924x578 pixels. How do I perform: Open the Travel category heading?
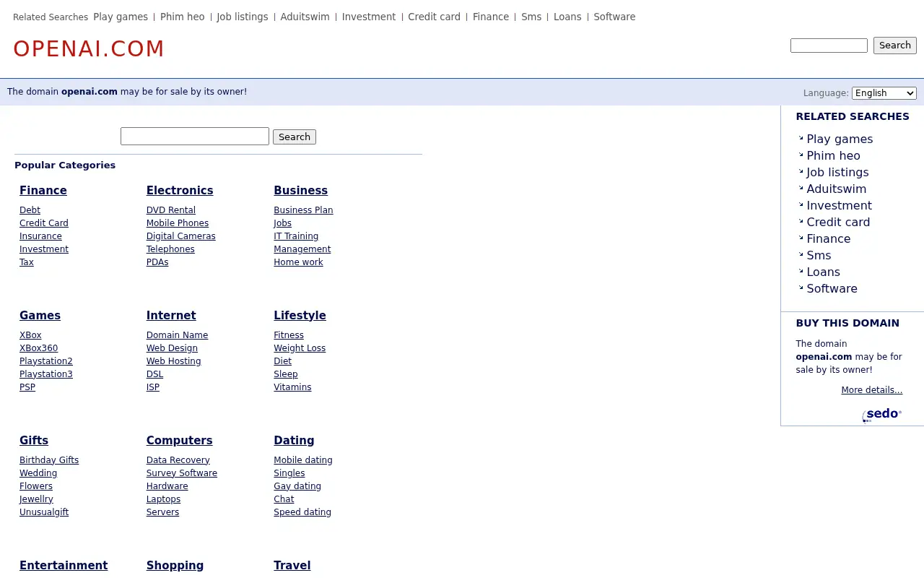click(292, 566)
